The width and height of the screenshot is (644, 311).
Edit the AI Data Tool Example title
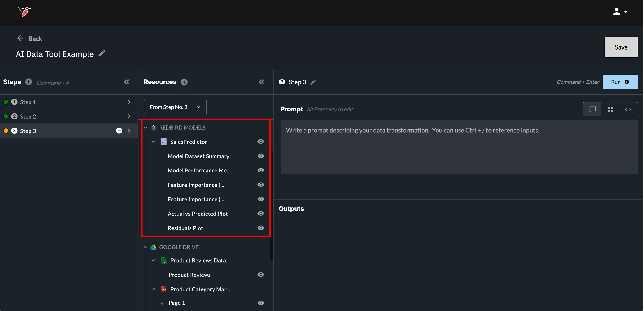102,53
